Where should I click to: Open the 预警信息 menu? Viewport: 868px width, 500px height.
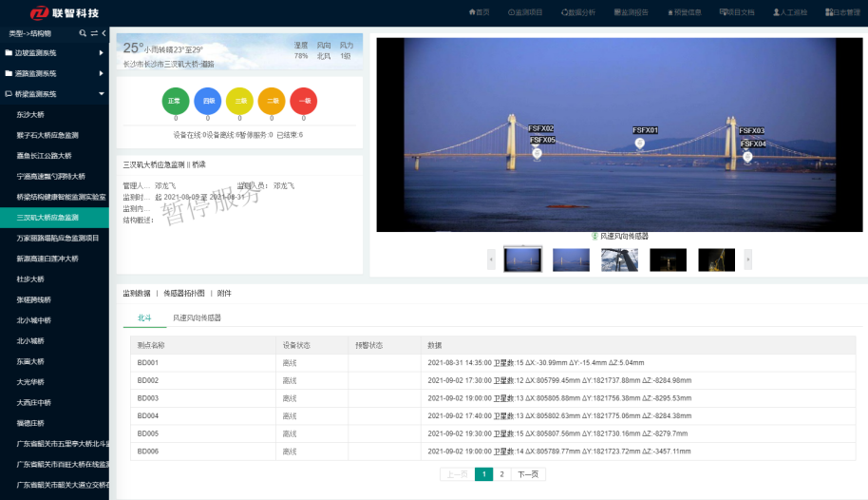tap(684, 12)
